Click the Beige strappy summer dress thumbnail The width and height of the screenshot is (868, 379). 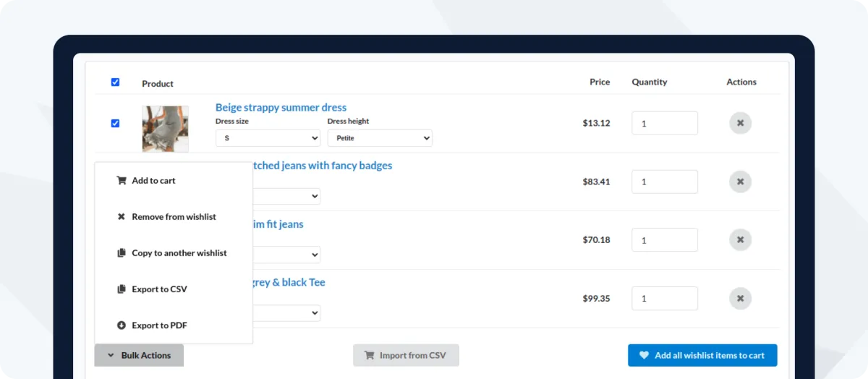click(166, 129)
